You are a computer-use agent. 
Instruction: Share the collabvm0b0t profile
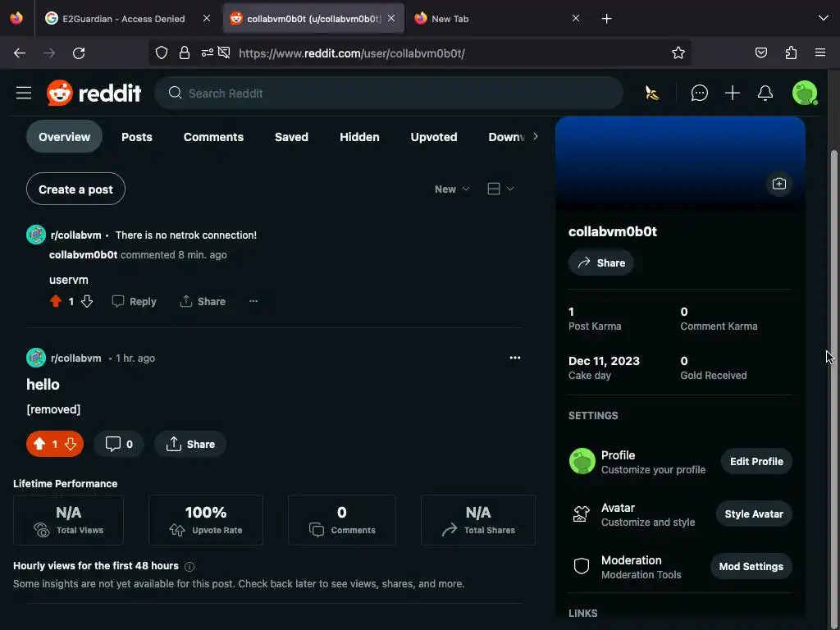pos(601,263)
